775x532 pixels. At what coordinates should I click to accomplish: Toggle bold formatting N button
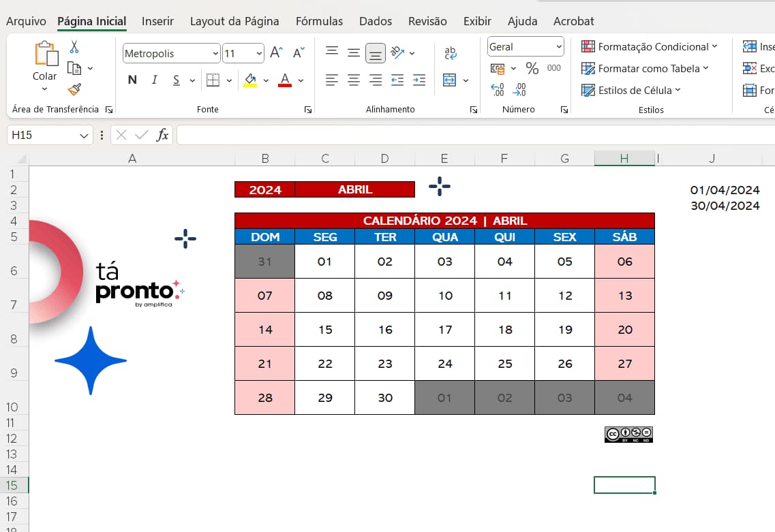pyautogui.click(x=132, y=80)
